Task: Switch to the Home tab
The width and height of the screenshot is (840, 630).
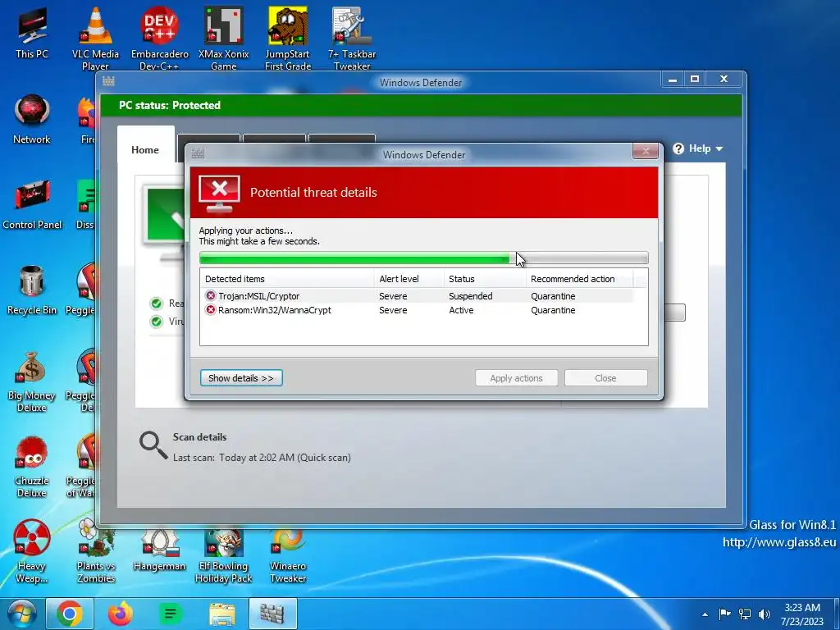Action: [x=145, y=149]
